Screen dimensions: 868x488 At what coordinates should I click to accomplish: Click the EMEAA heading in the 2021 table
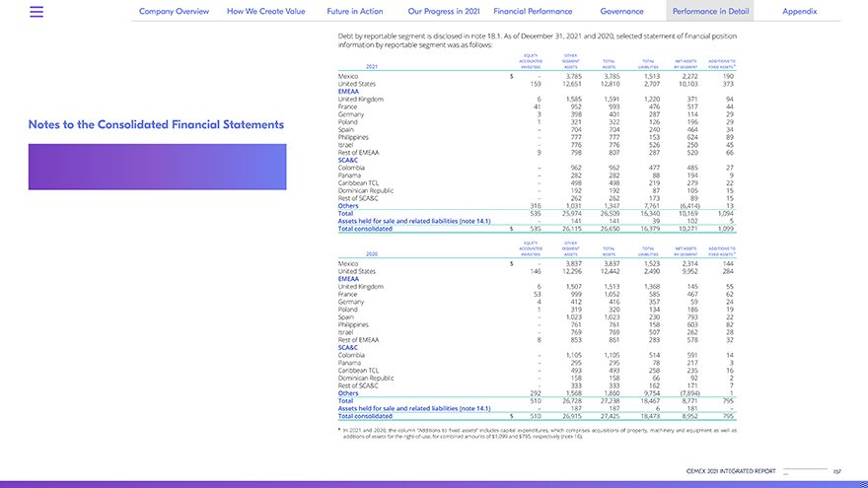click(348, 92)
